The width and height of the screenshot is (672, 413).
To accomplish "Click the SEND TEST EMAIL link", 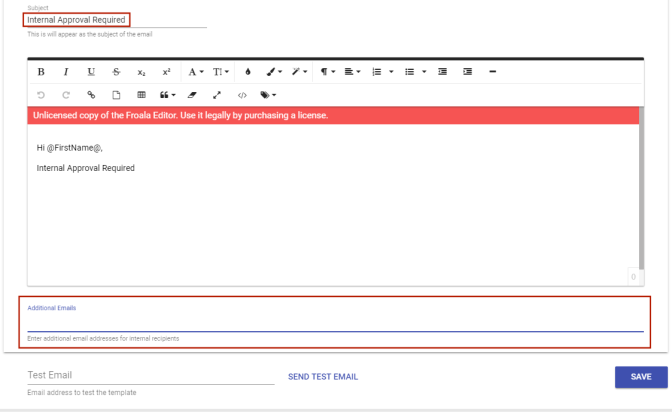I will click(x=322, y=377).
